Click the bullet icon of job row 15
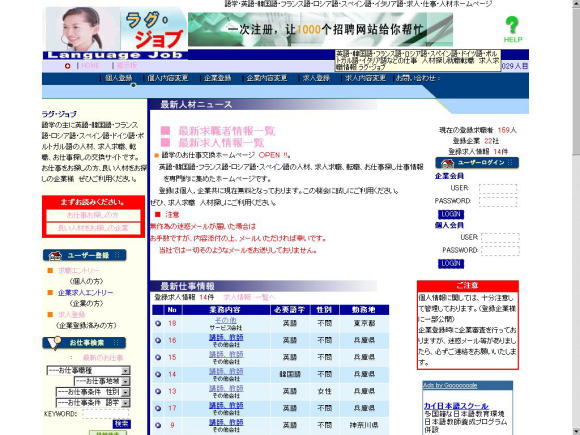Image resolution: width=580 pixels, height=435 pixels. click(158, 357)
